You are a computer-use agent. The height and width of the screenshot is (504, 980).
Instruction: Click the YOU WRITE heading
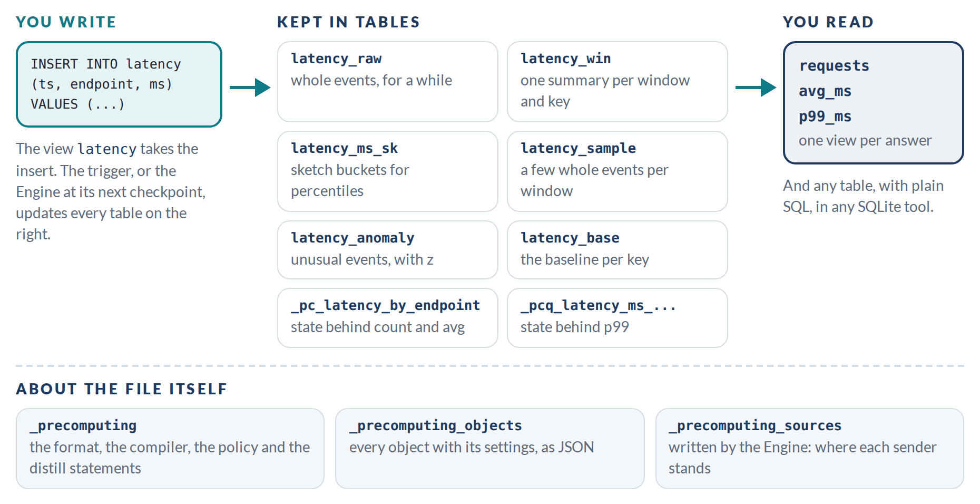66,22
